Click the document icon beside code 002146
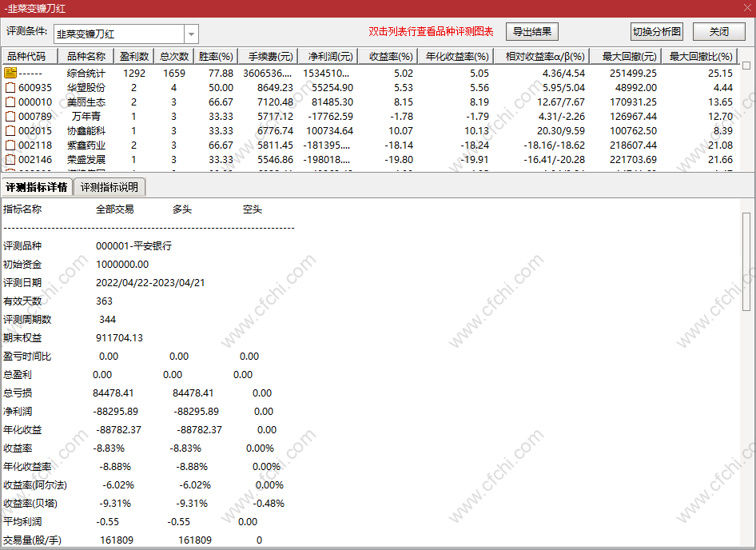Viewport: 756px width, 550px height. click(x=10, y=160)
